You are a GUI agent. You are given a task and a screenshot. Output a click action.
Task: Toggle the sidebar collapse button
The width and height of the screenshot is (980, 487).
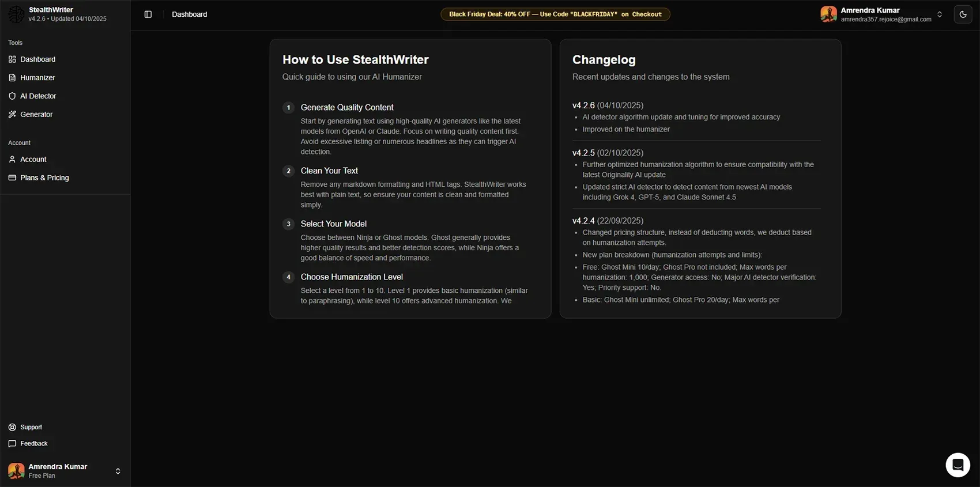148,14
